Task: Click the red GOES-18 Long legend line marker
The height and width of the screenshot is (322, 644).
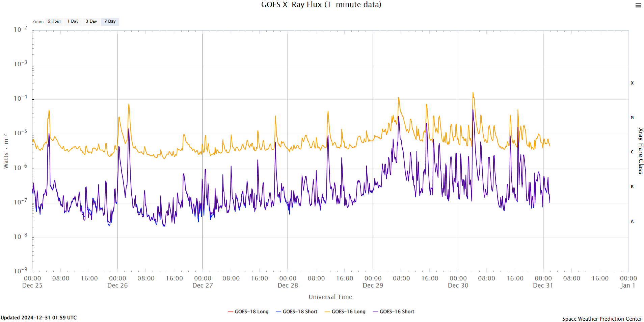Action: (231, 312)
